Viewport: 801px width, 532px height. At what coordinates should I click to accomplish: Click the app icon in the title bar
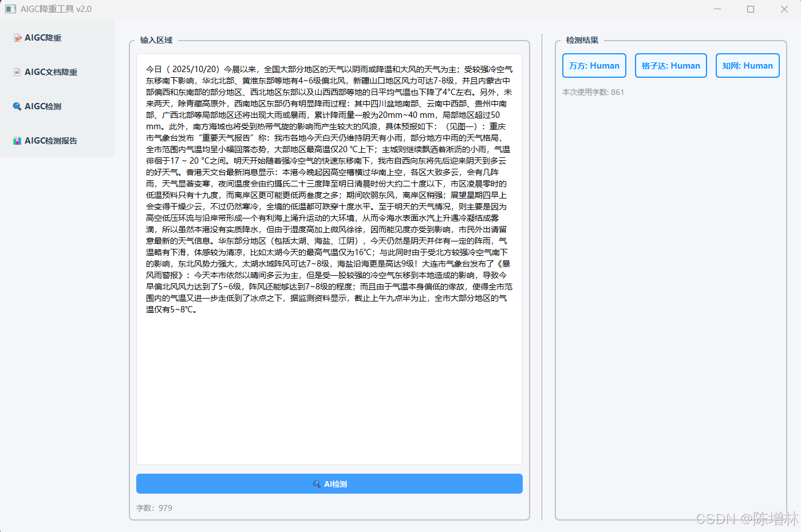pyautogui.click(x=10, y=9)
